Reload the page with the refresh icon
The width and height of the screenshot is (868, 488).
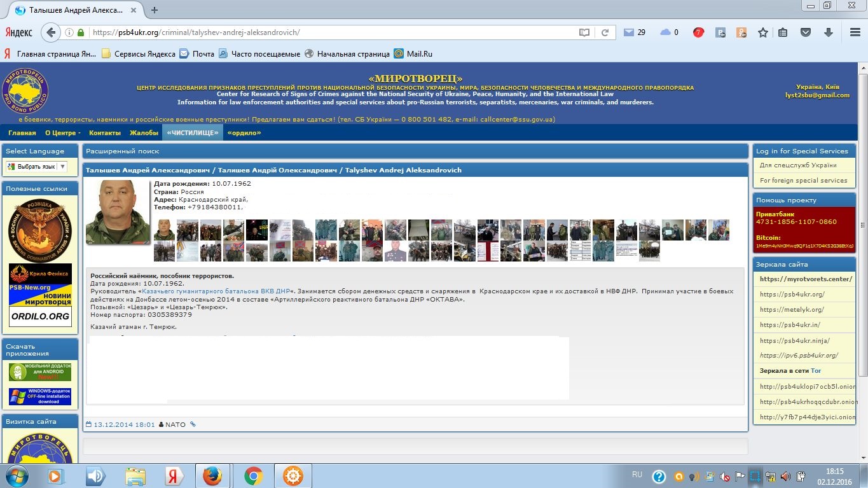(x=605, y=32)
